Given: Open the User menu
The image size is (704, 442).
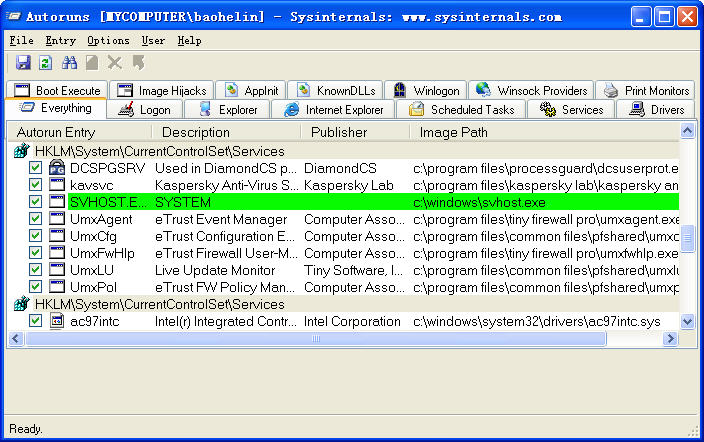Looking at the screenshot, I should coord(153,40).
